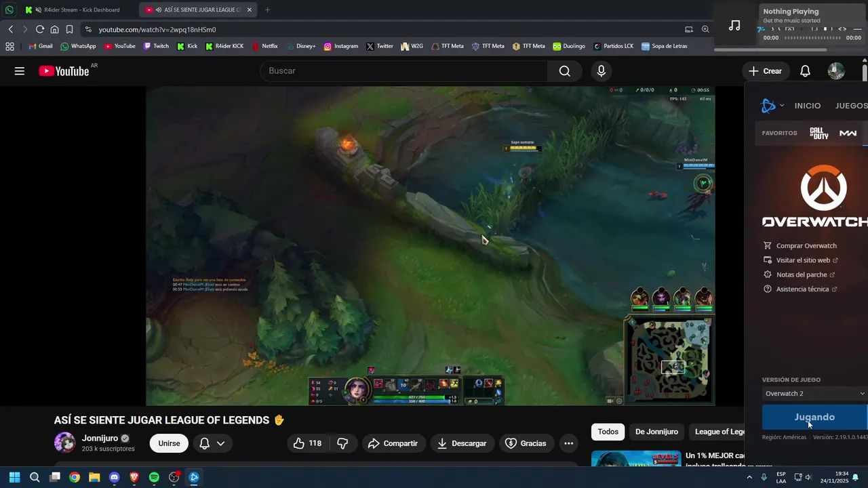Viewport: 868px width, 488px height.
Task: Show hidden system tray icons chevron
Action: [749, 477]
